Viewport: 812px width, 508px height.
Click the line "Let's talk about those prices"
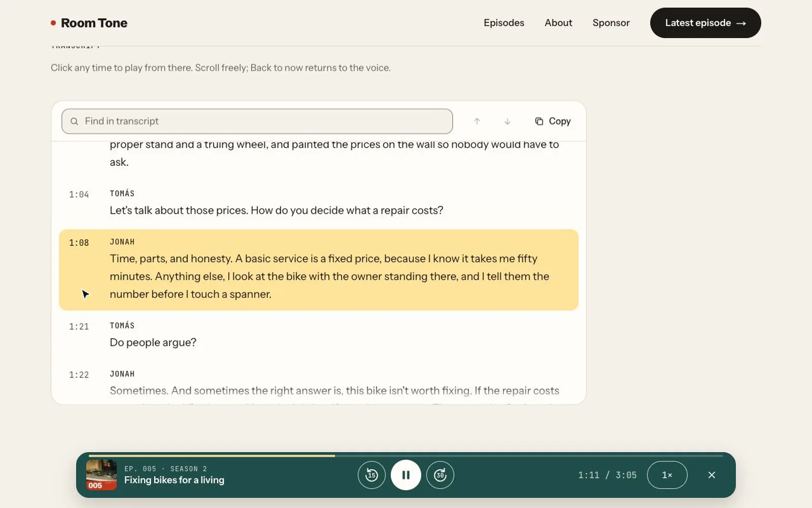(277, 210)
